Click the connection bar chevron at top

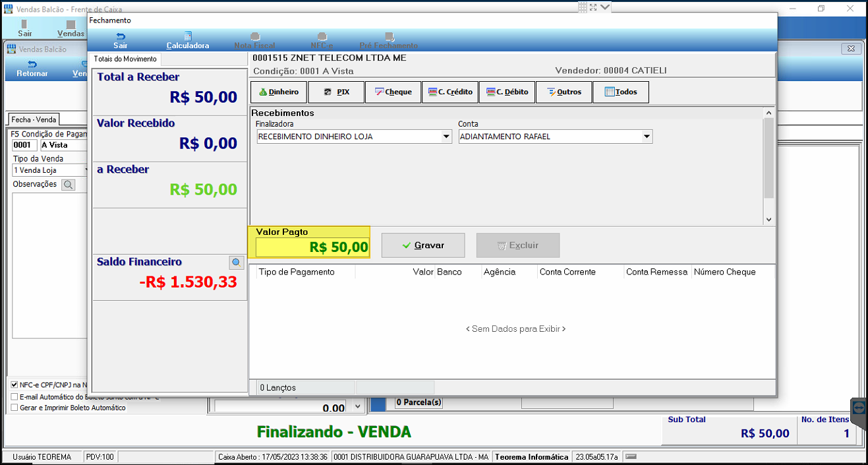coord(606,7)
